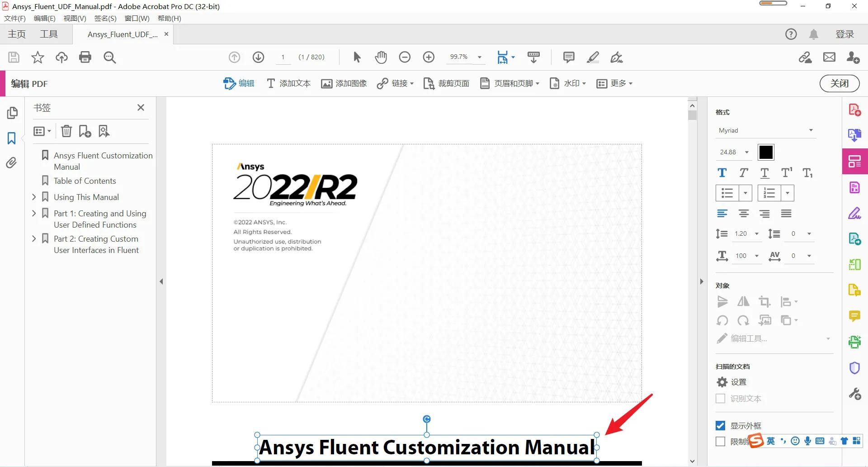
Task: Expand Part 2 bookmark tree
Action: 34,238
